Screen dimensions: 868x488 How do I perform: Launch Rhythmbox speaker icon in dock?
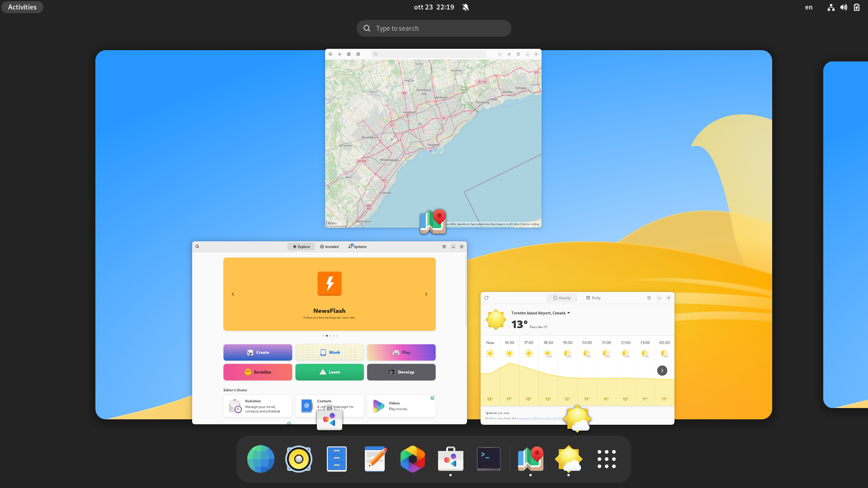pyautogui.click(x=299, y=459)
